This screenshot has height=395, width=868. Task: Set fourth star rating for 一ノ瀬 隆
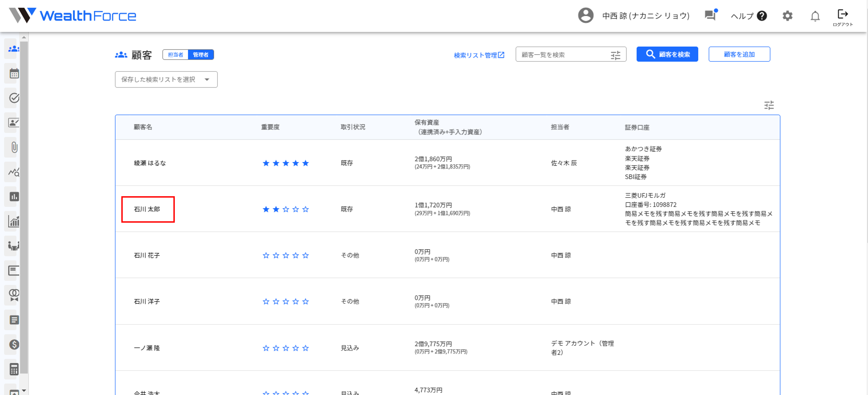click(296, 348)
